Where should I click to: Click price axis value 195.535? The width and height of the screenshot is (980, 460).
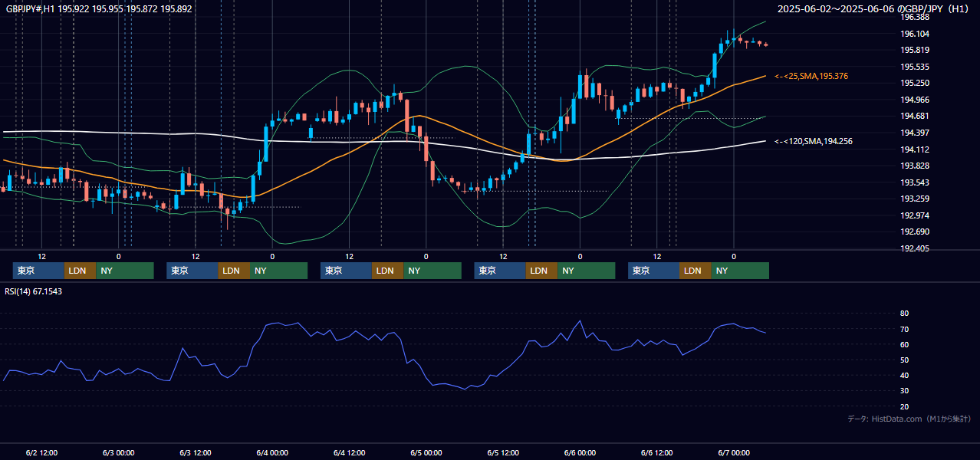click(915, 67)
